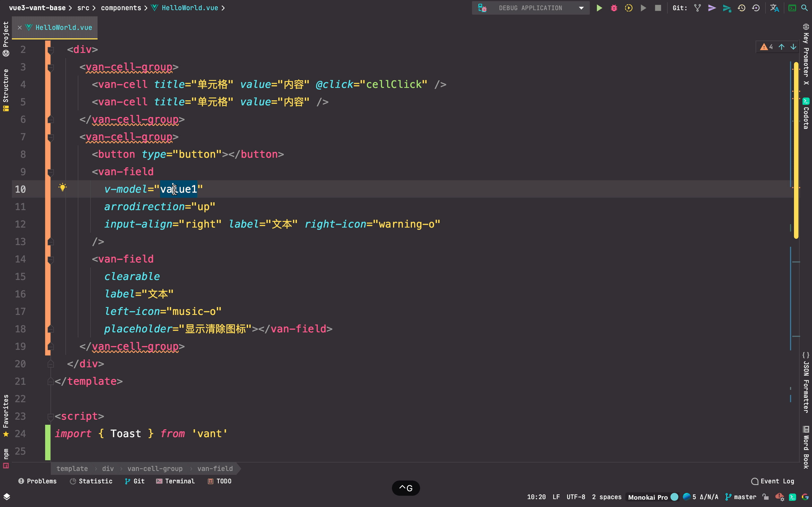Run the Debug Application configuration
This screenshot has width=812, height=507.
(599, 8)
